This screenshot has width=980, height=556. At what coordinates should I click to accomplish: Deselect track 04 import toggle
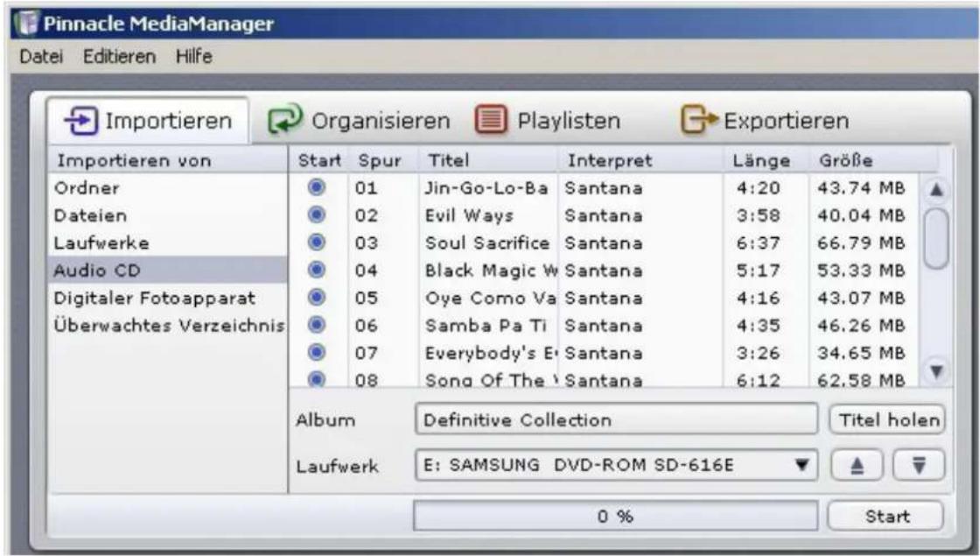[x=317, y=270]
